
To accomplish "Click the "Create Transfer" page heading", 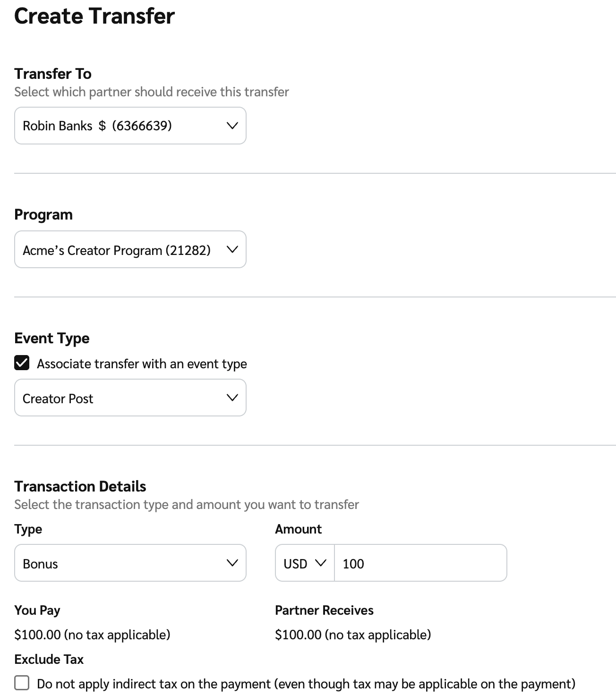I will (94, 16).
